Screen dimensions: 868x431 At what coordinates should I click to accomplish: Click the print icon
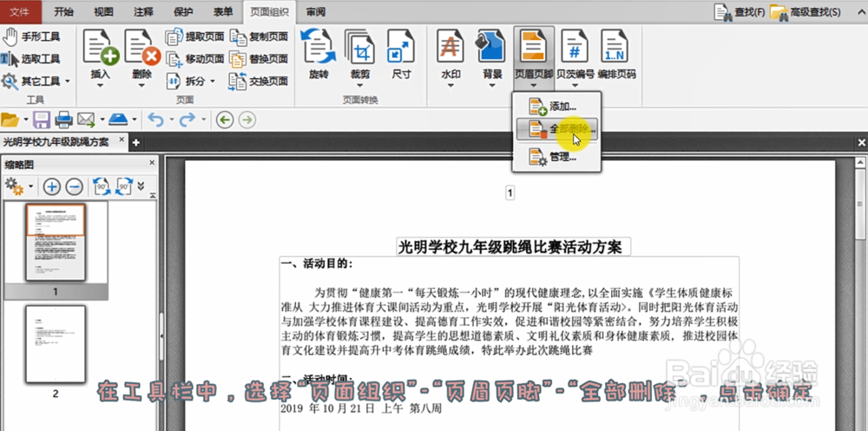(63, 120)
